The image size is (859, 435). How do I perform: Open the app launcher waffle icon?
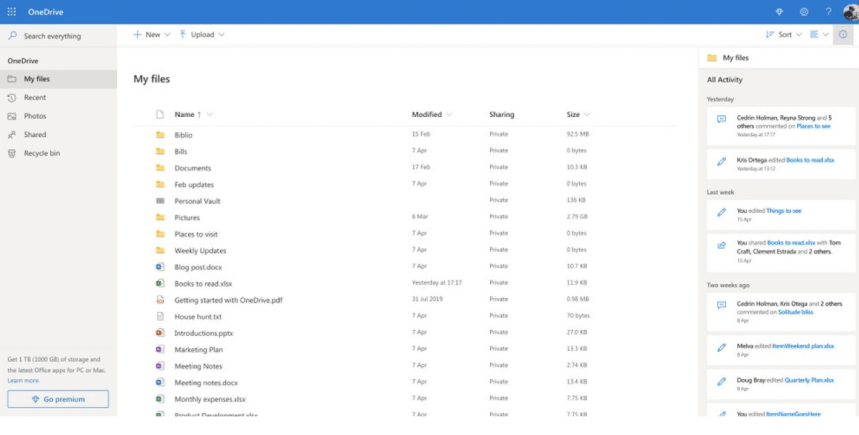(x=12, y=12)
